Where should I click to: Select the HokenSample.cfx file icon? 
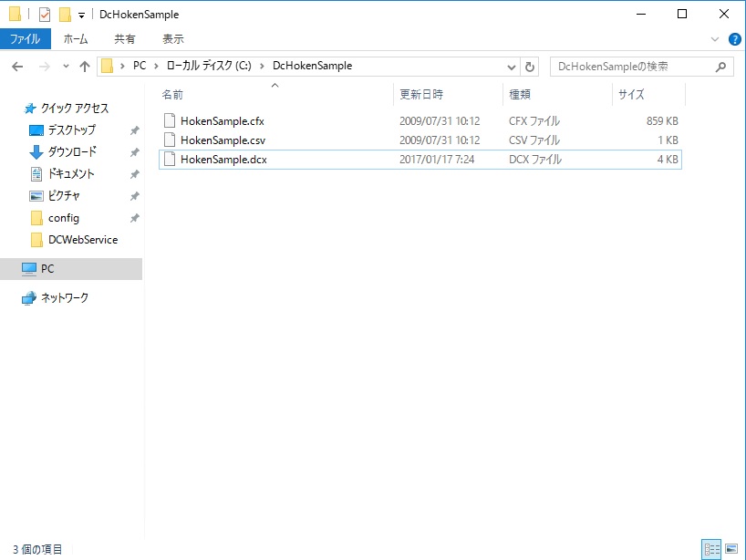[170, 121]
